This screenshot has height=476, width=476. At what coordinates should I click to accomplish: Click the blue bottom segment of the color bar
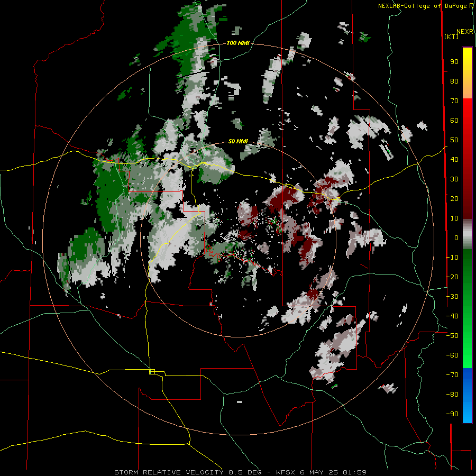coord(467,396)
